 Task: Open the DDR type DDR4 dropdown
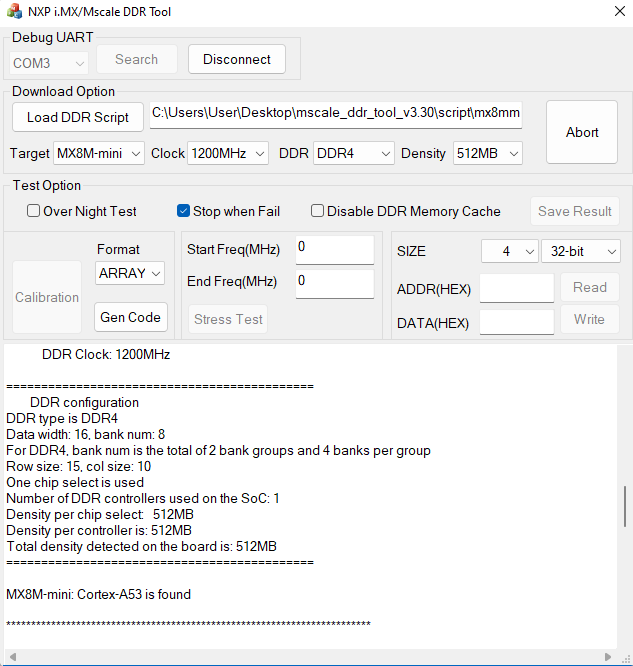[x=354, y=153]
